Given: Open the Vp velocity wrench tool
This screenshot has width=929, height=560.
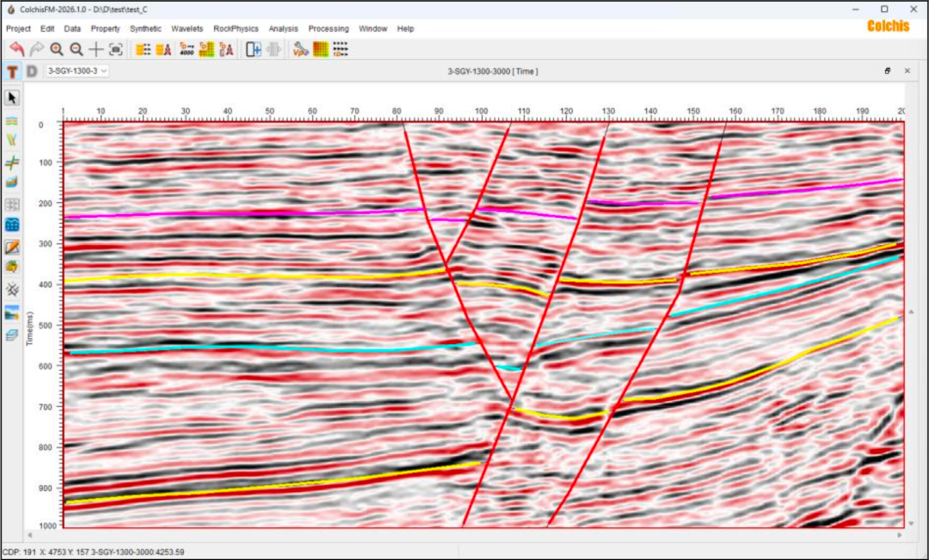Looking at the screenshot, I should point(300,50).
